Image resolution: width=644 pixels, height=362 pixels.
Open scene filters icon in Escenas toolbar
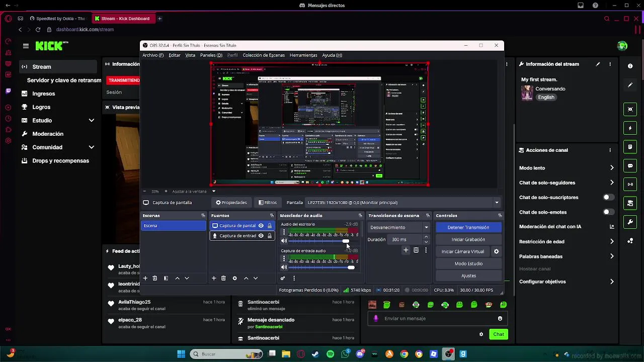(x=166, y=278)
